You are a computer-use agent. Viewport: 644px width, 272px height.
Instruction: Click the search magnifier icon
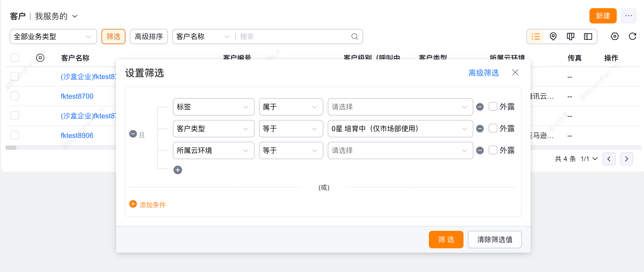click(354, 37)
